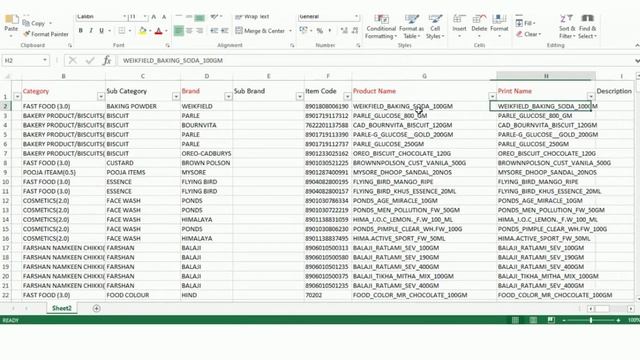Open the Clear menu
Viewport: 640px width, 360px height.
(529, 34)
